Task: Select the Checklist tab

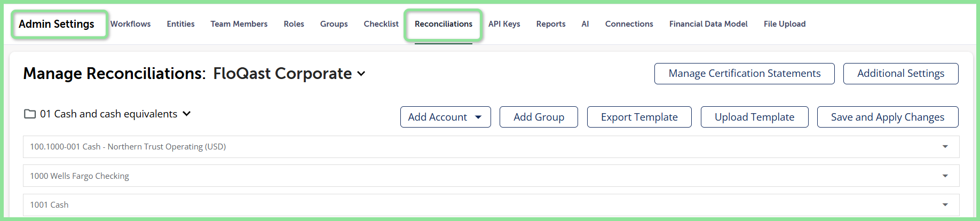Action: [x=381, y=24]
